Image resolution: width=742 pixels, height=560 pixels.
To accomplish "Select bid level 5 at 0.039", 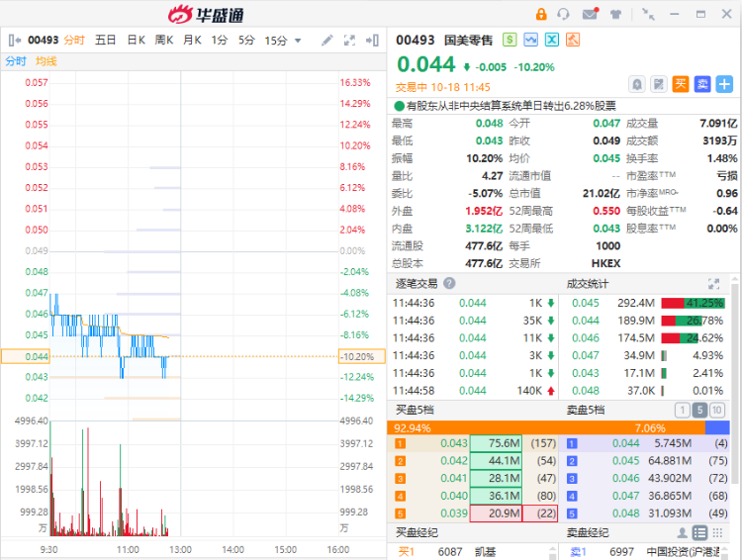I will click(x=473, y=513).
